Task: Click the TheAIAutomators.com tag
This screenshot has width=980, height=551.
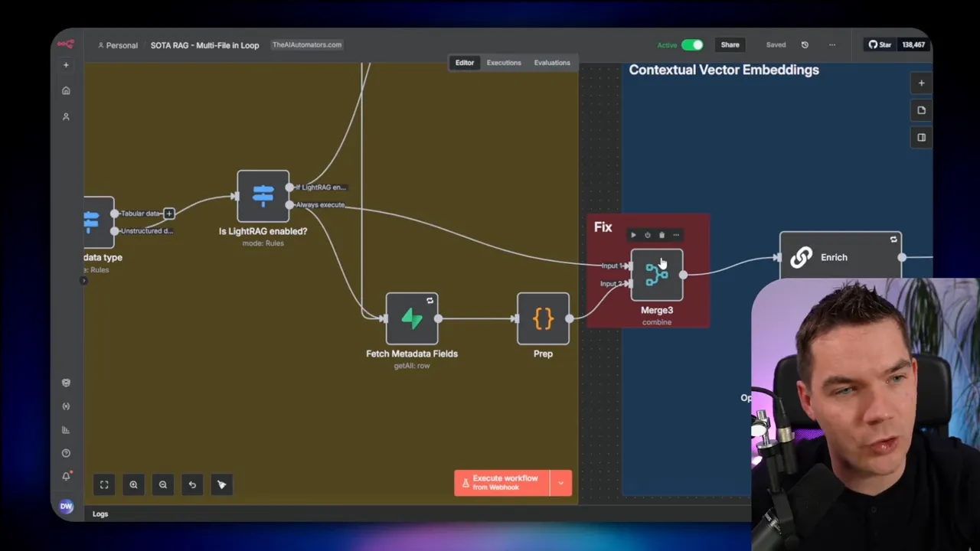Action: [307, 45]
